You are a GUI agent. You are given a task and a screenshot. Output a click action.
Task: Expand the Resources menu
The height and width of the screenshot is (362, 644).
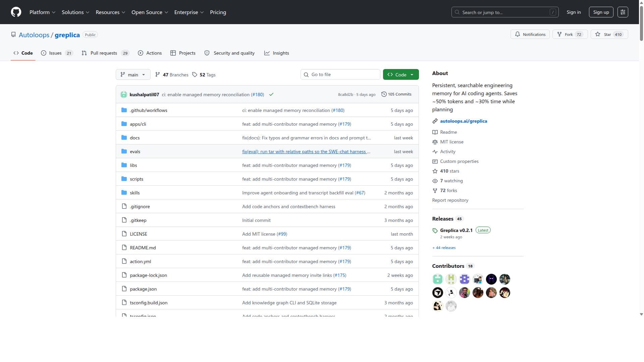click(110, 12)
